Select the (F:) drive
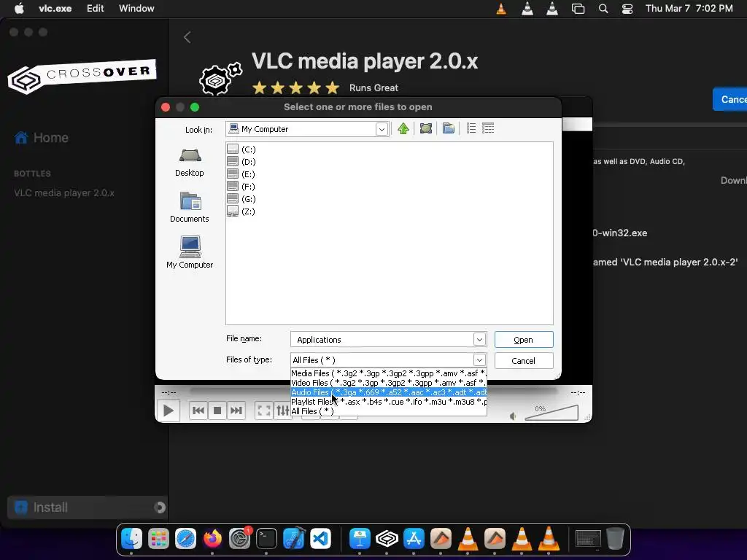The width and height of the screenshot is (747, 560). tap(241, 187)
